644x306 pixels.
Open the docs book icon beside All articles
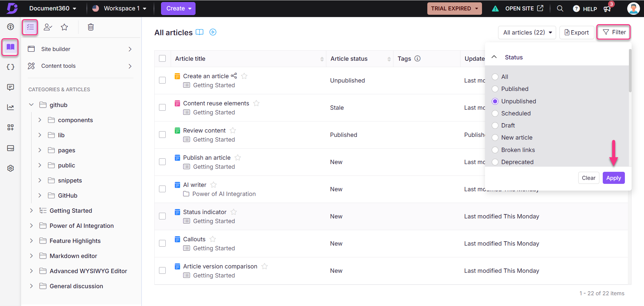pyautogui.click(x=200, y=32)
